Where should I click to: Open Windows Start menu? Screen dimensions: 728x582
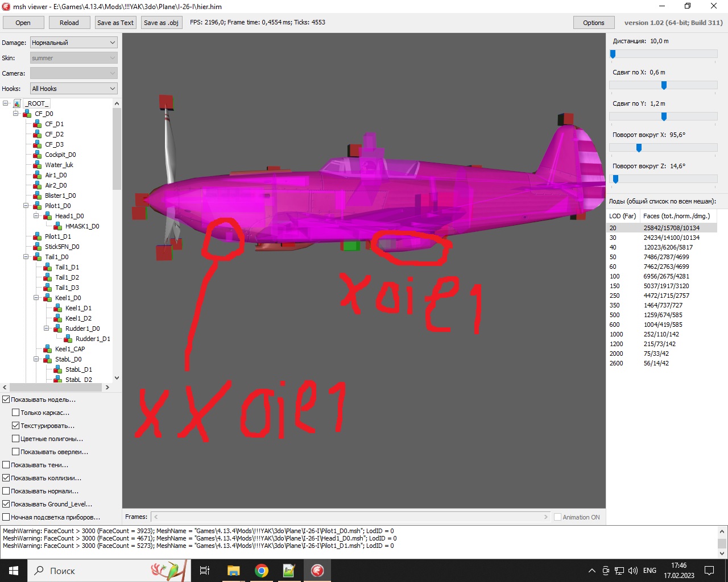tap(14, 571)
